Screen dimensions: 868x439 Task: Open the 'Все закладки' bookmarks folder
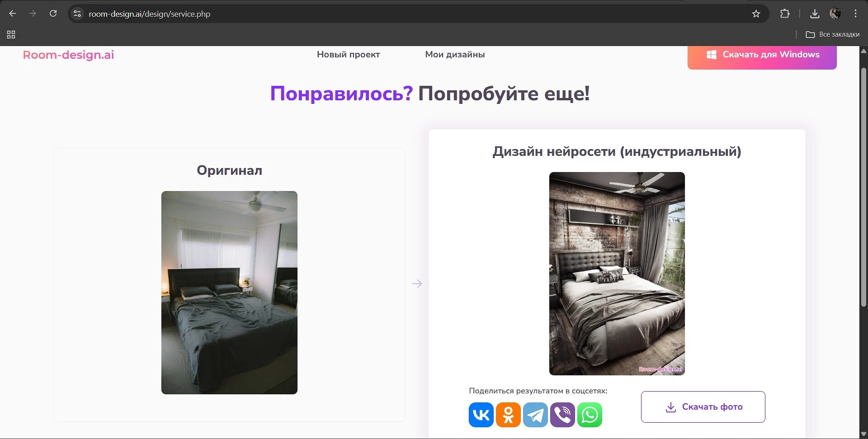point(833,34)
